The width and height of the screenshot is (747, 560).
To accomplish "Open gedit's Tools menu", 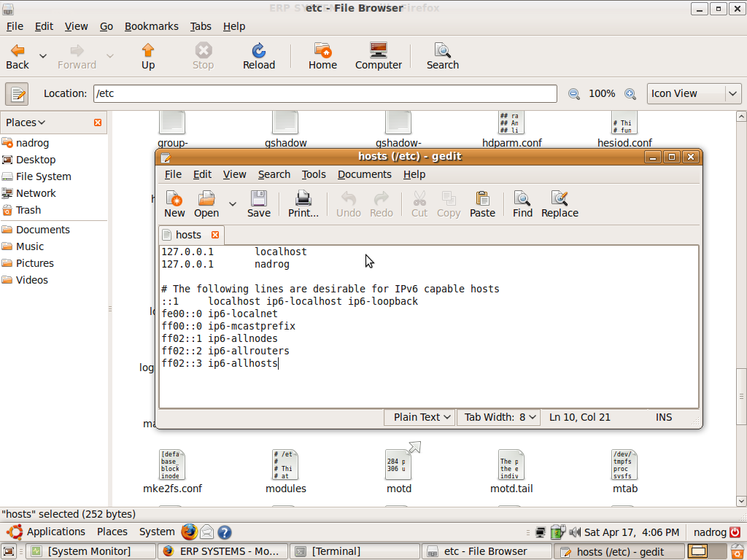I will coord(314,174).
